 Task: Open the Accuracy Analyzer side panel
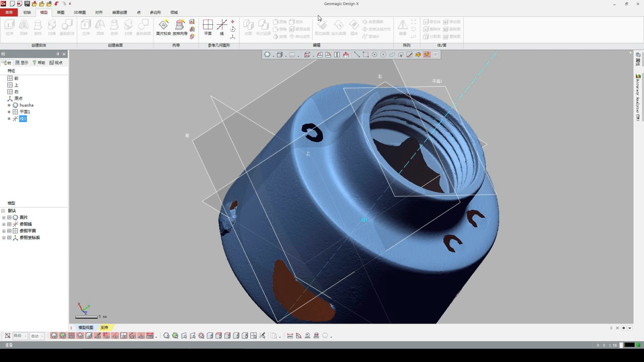[x=638, y=97]
